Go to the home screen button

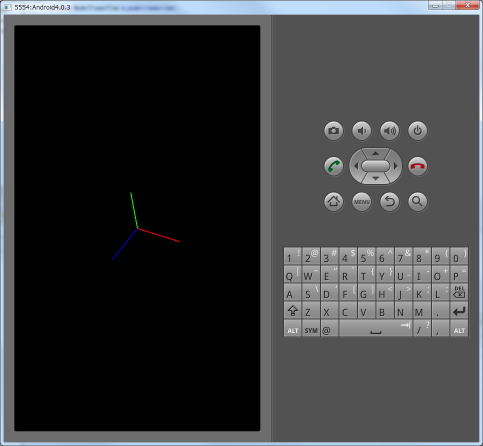pyautogui.click(x=333, y=201)
